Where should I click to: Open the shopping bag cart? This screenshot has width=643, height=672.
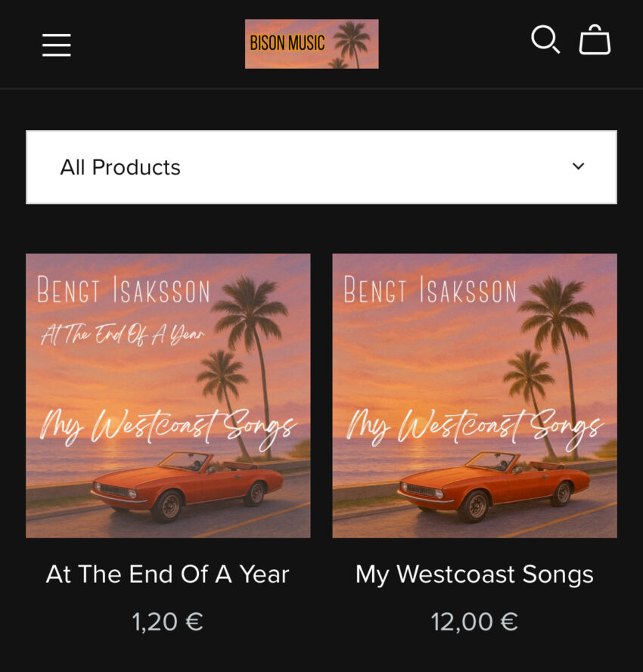595,39
